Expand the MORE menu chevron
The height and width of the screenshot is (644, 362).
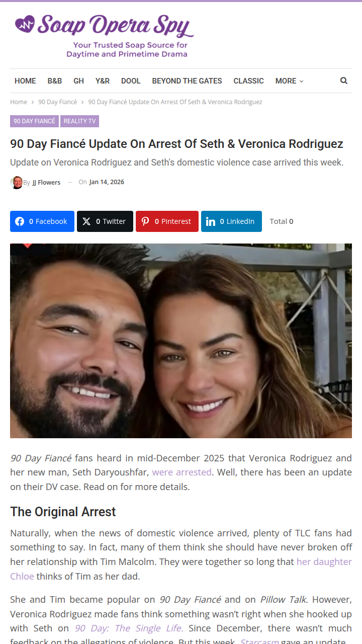pos(301,81)
